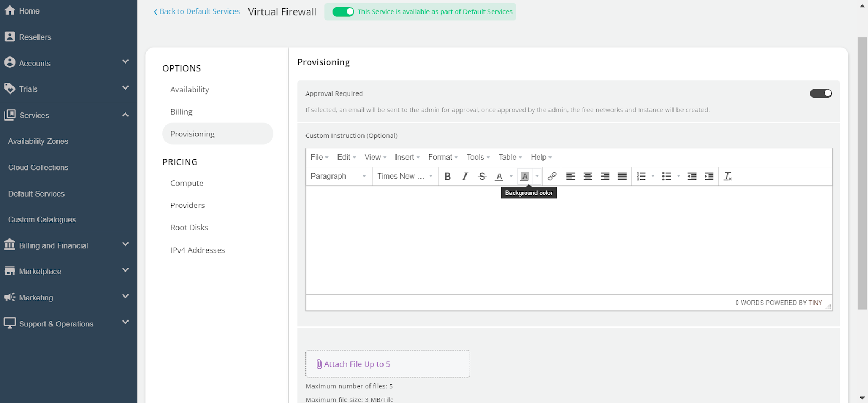Center align the text

click(x=588, y=177)
